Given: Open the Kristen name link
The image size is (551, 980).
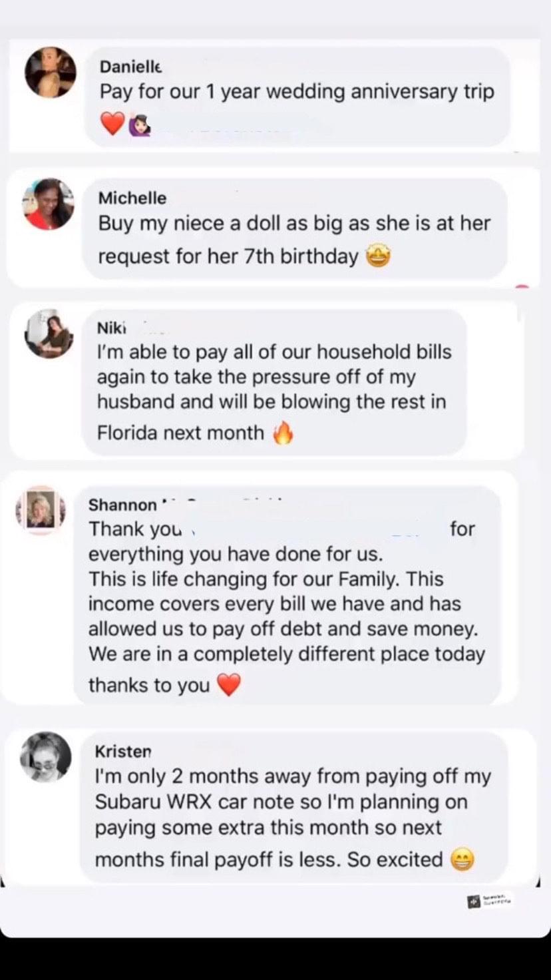Looking at the screenshot, I should 123,751.
